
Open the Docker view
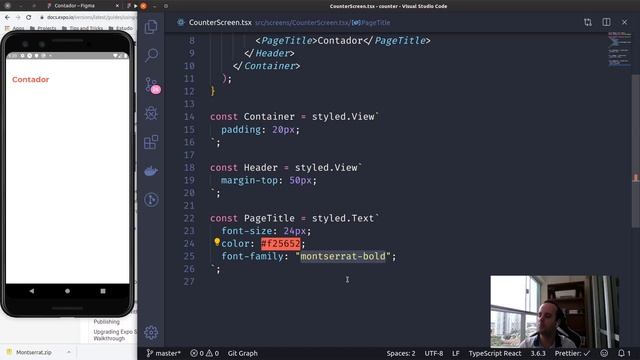(151, 171)
